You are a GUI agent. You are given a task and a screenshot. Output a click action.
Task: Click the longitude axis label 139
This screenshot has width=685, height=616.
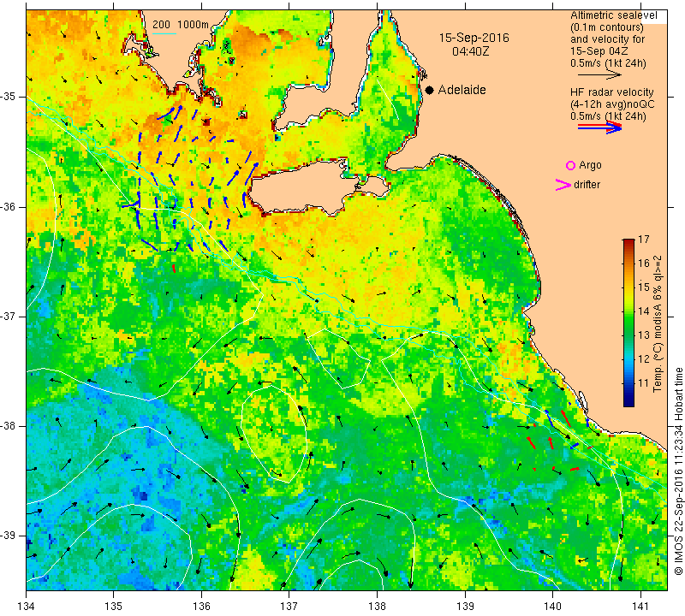click(465, 607)
